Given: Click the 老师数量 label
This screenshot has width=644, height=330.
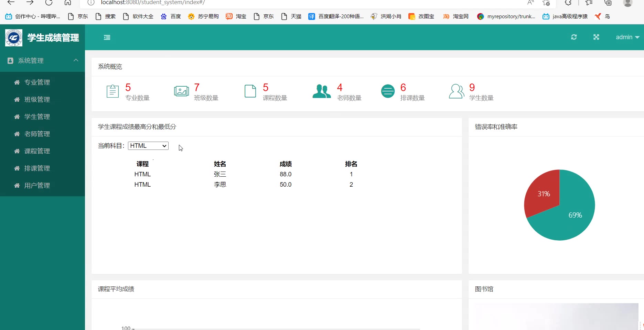Looking at the screenshot, I should (x=349, y=98).
